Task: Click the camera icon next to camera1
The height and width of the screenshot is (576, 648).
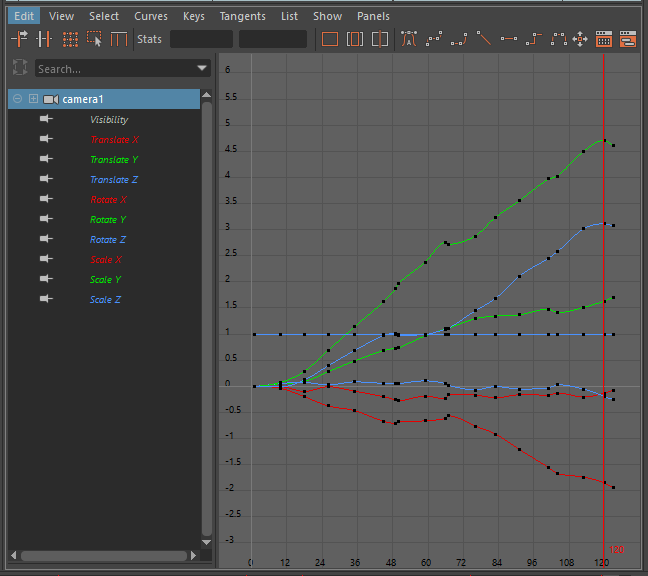Action: [51, 99]
